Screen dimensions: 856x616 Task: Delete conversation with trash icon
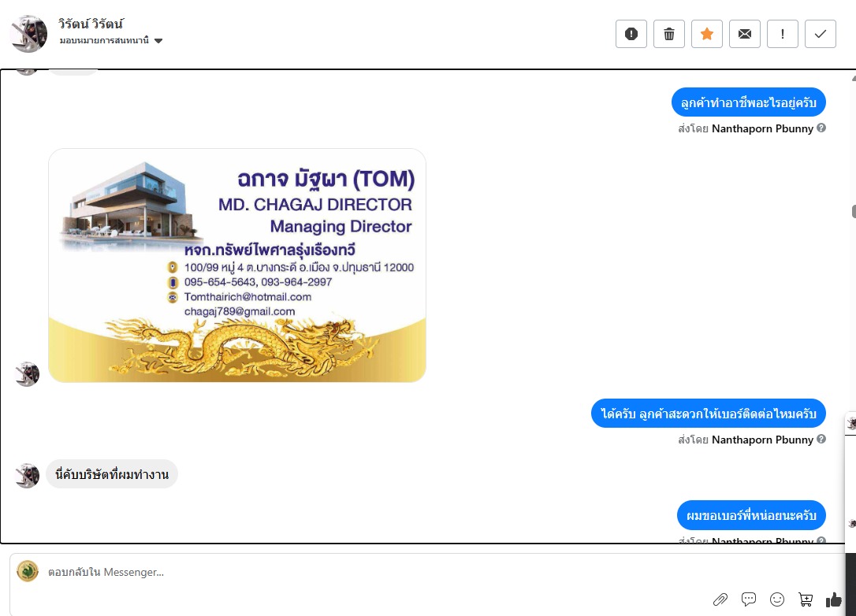coord(668,34)
